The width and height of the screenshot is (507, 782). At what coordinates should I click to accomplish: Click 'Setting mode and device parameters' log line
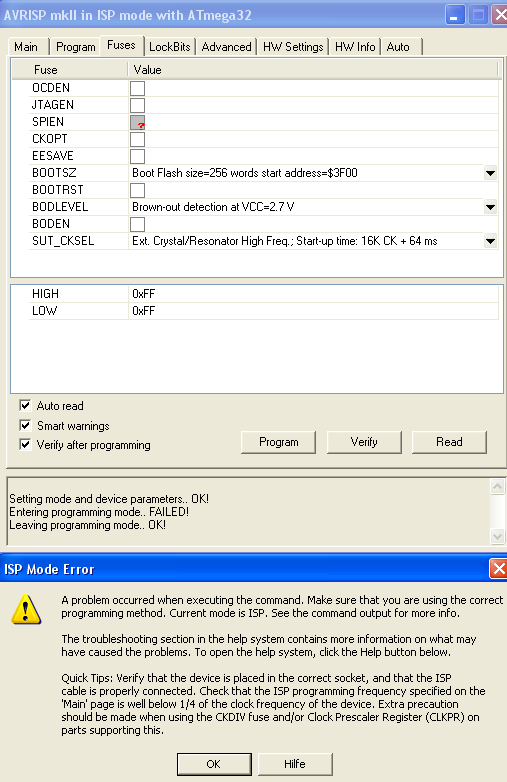tap(109, 499)
